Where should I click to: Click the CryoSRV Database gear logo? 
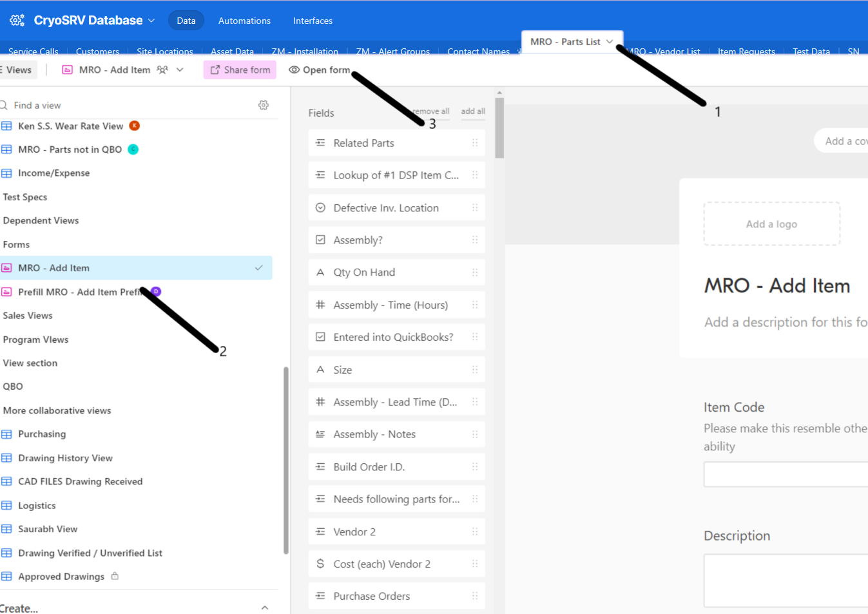pos(17,21)
